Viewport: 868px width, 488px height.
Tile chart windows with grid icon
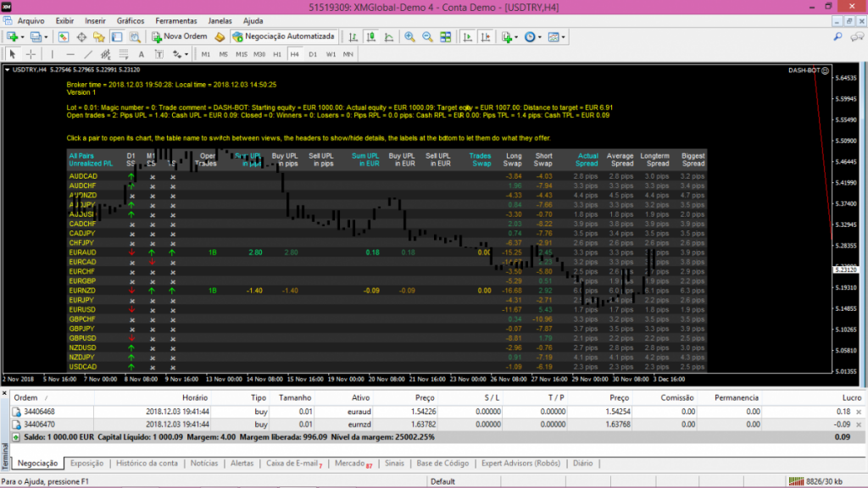[x=446, y=36]
